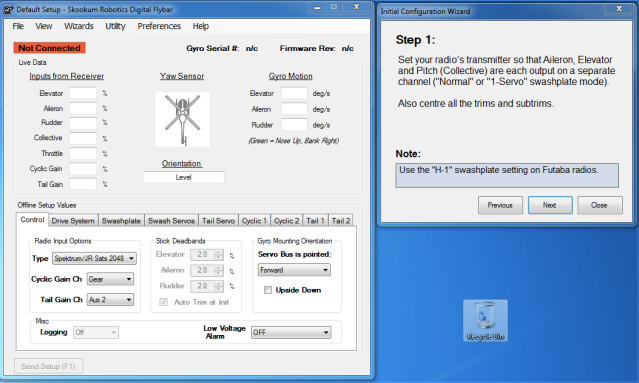Open the Utility menu

pyautogui.click(x=115, y=26)
